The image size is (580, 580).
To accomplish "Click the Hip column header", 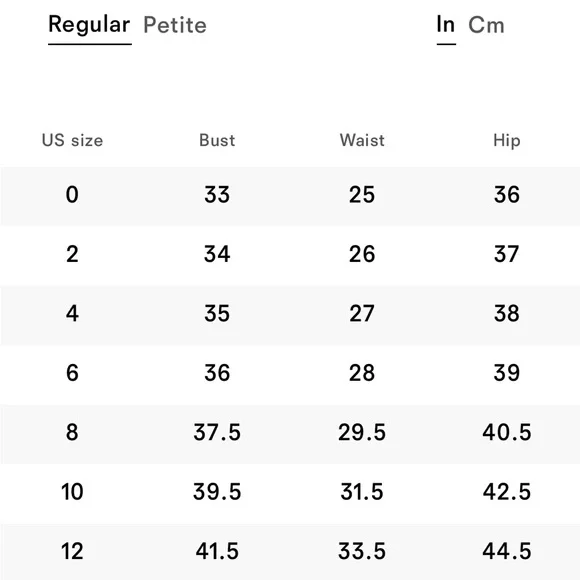I will click(x=507, y=141).
